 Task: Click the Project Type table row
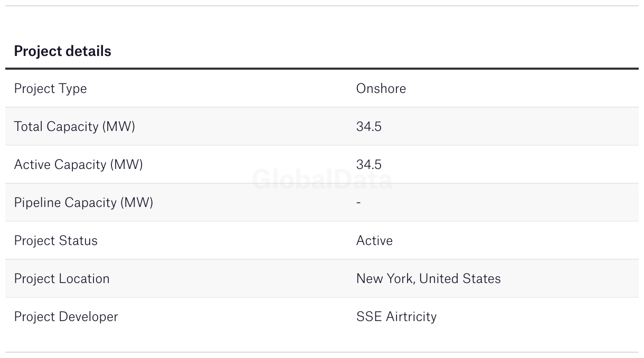pyautogui.click(x=322, y=88)
